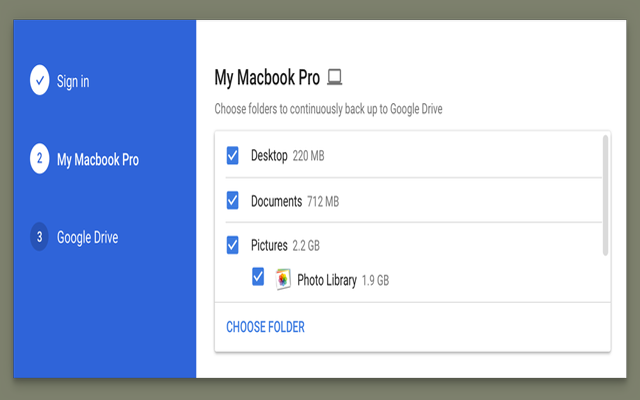Image resolution: width=640 pixels, height=400 pixels.
Task: Select the Desktop folder name
Action: 269,156
